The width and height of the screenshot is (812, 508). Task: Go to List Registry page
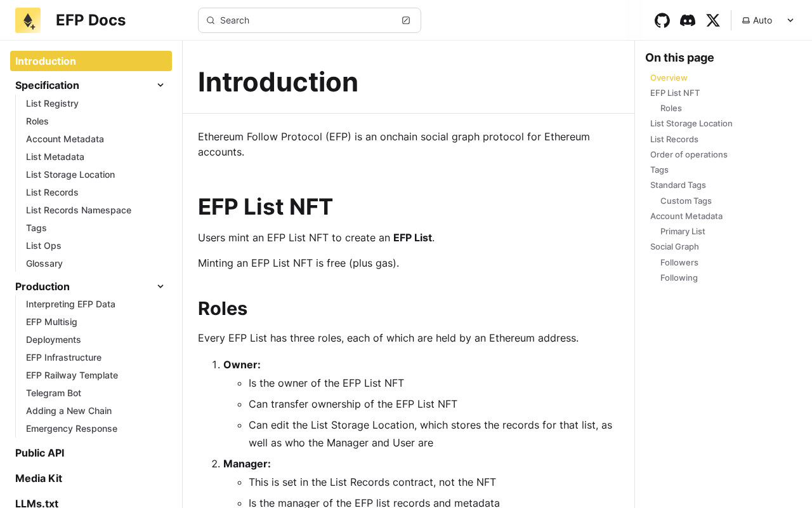click(x=52, y=104)
